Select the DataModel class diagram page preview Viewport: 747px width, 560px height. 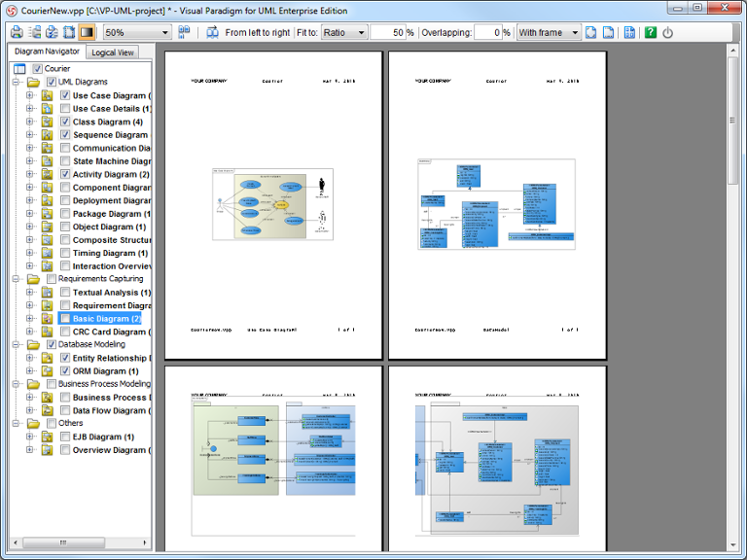click(497, 205)
